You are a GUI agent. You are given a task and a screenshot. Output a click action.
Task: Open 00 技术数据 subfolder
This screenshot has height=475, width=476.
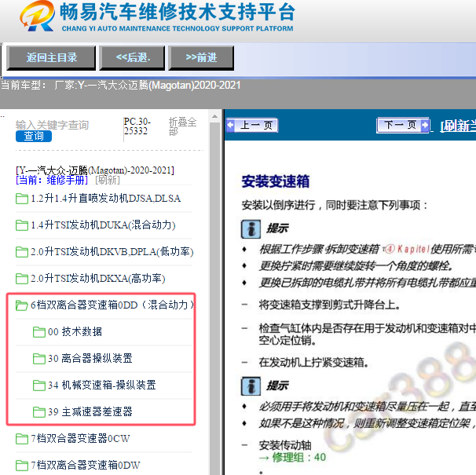point(75,332)
